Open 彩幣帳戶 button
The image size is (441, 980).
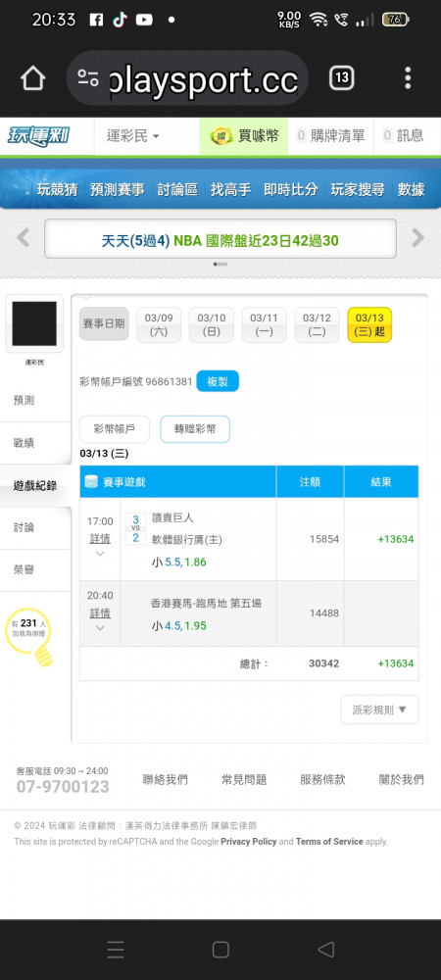[115, 429]
